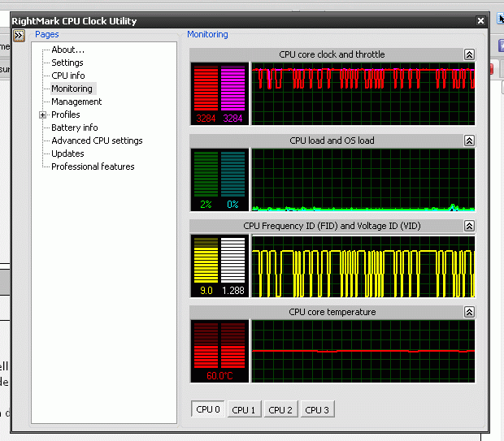
Task: Switch to CPU 0 monitoring
Action: tap(207, 409)
